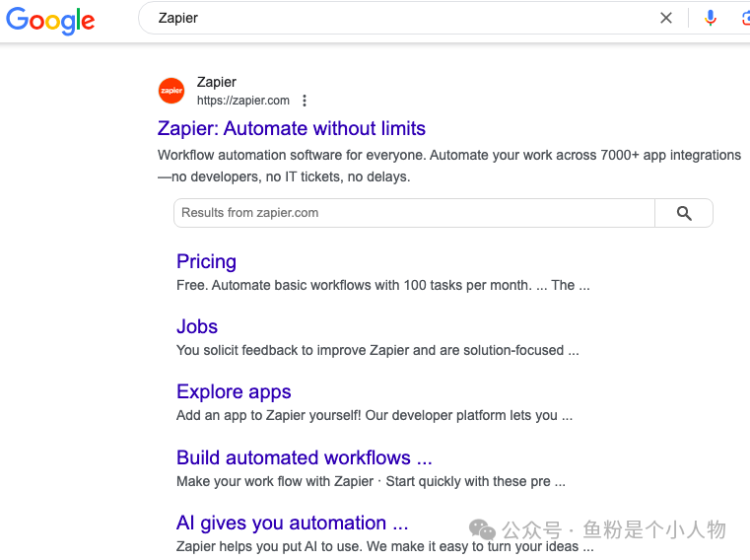Open the AI gives you automation link
Viewport: 750px width, 560px height.
(293, 524)
